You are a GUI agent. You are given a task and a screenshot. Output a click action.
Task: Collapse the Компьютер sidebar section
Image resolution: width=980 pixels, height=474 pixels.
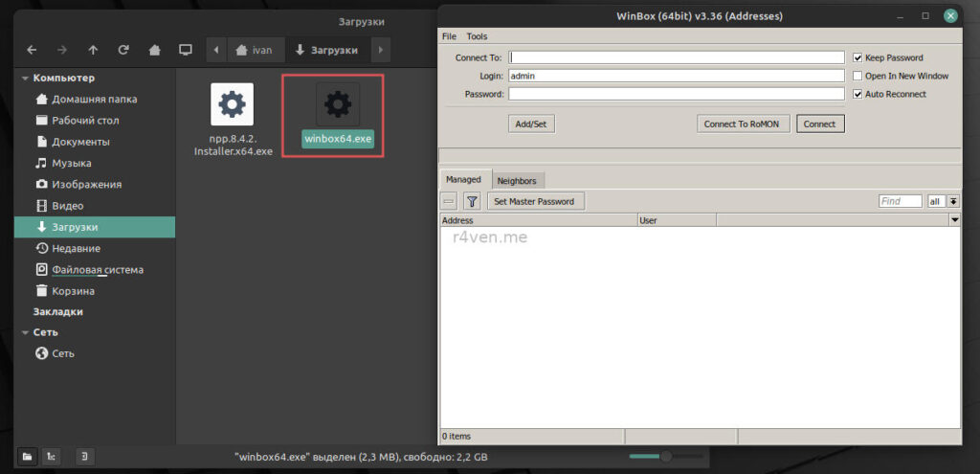pos(25,78)
